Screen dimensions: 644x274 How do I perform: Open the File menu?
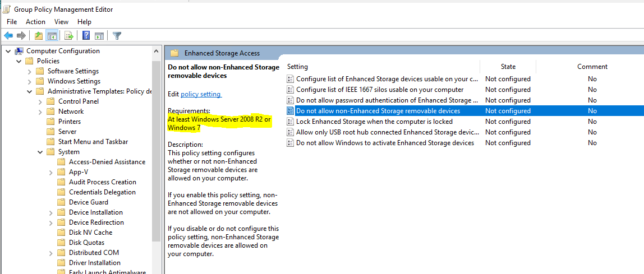pos(11,22)
